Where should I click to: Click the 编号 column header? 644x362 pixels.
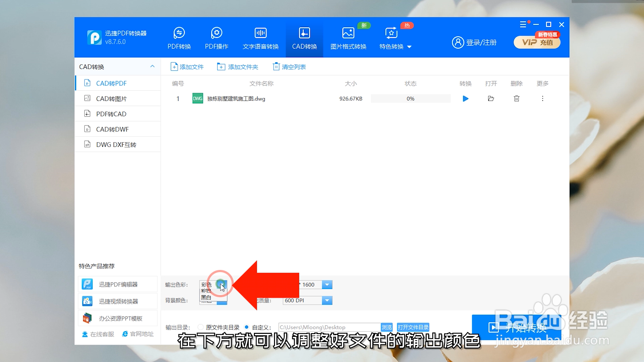tap(178, 83)
